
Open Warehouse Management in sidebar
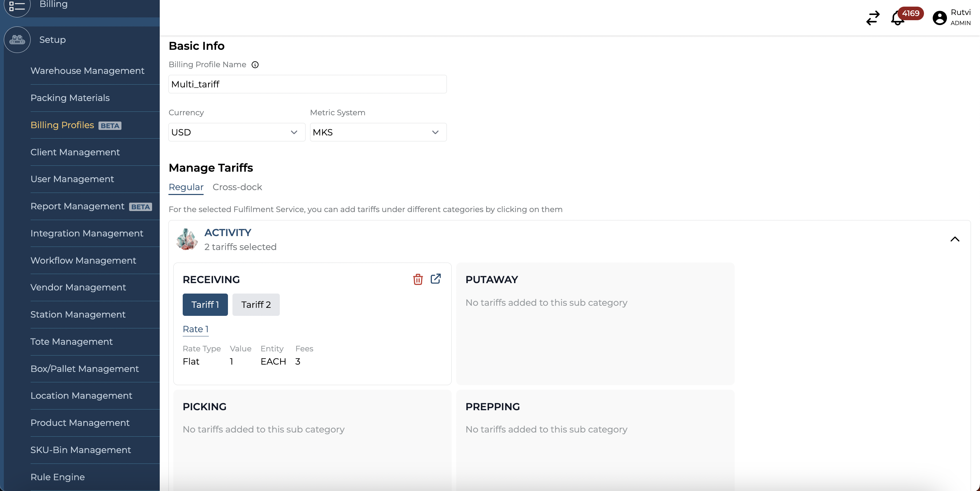87,71
